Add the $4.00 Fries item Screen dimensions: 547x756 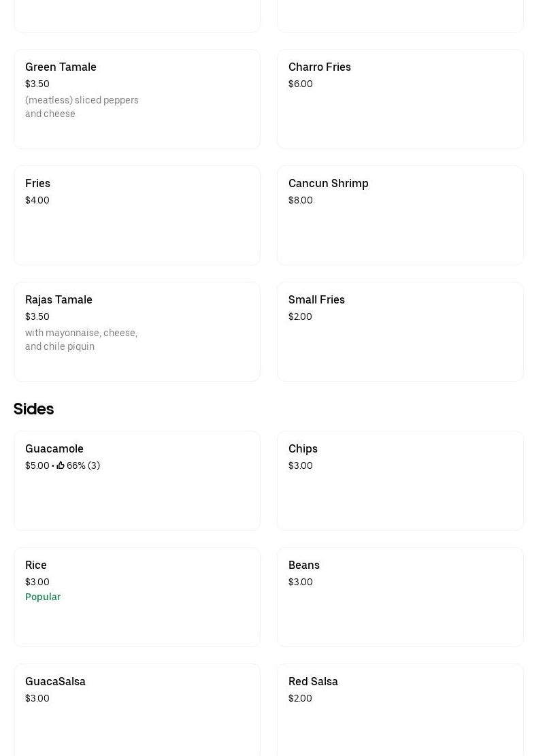(x=136, y=215)
